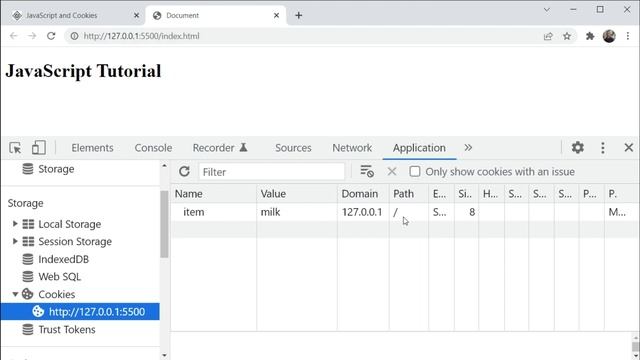640x360 pixels.
Task: Expand the Session Storage tree node
Action: (15, 241)
